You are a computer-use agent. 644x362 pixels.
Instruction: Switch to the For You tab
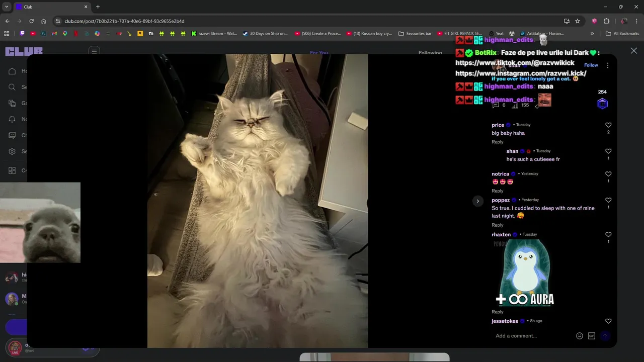point(319,52)
